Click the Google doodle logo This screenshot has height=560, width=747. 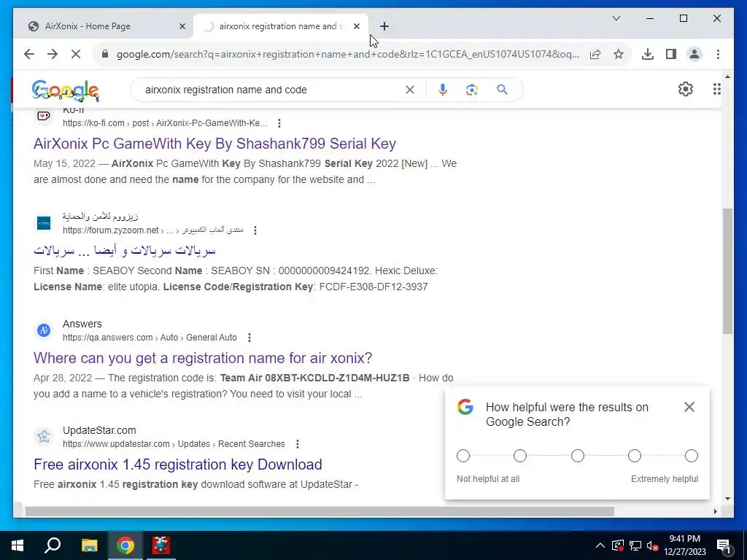[x=66, y=90]
